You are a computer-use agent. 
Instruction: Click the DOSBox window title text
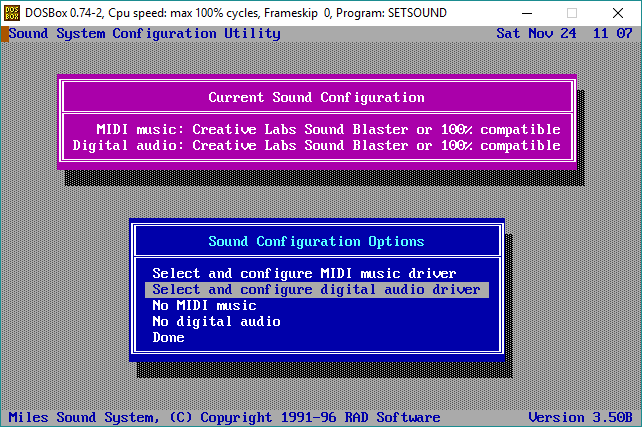click(236, 13)
